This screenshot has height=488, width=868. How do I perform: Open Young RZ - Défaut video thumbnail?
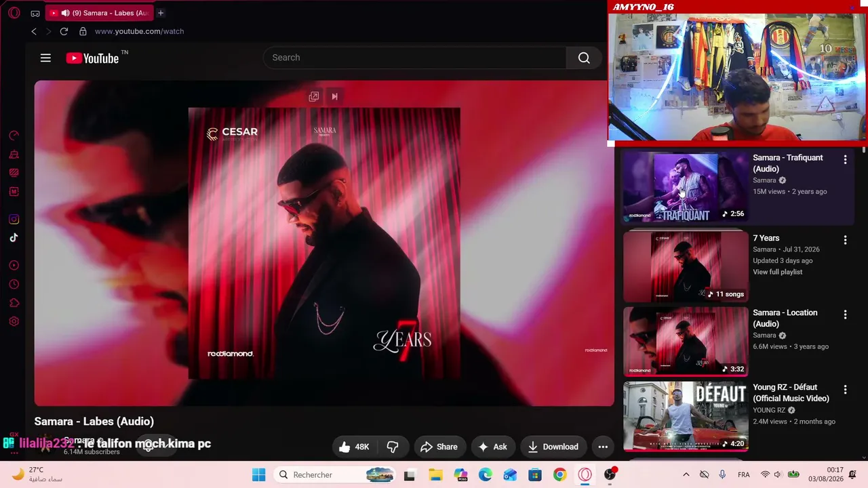pos(686,416)
